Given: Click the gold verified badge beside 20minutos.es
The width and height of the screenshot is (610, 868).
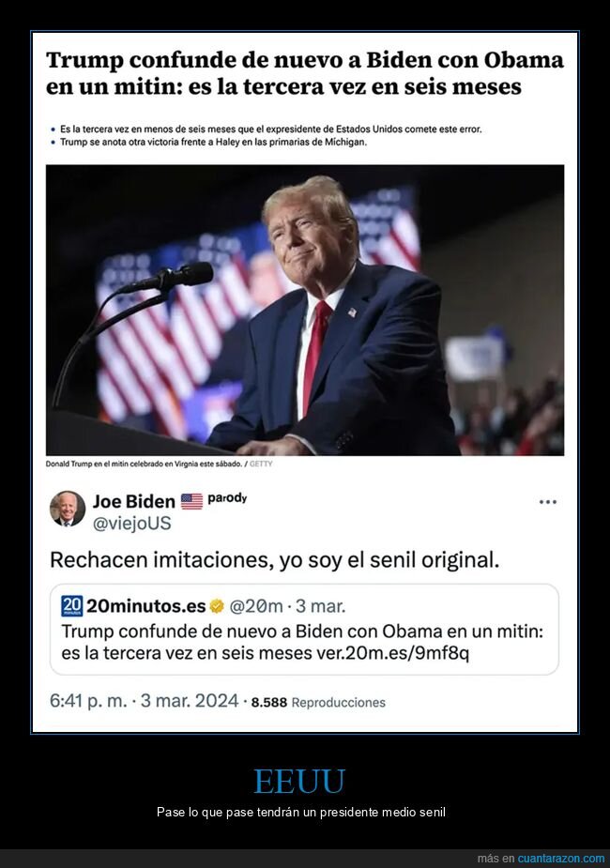Looking at the screenshot, I should coord(217,605).
